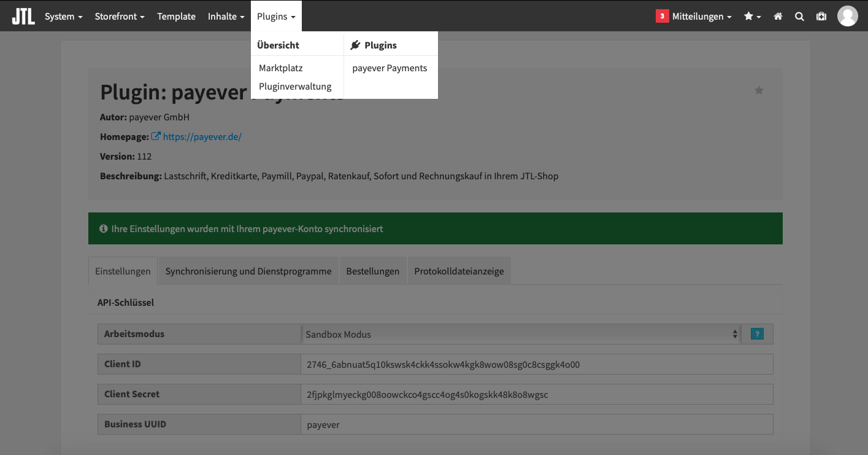Click the Arbeitsmodus label
The width and height of the screenshot is (868, 455).
click(x=134, y=334)
